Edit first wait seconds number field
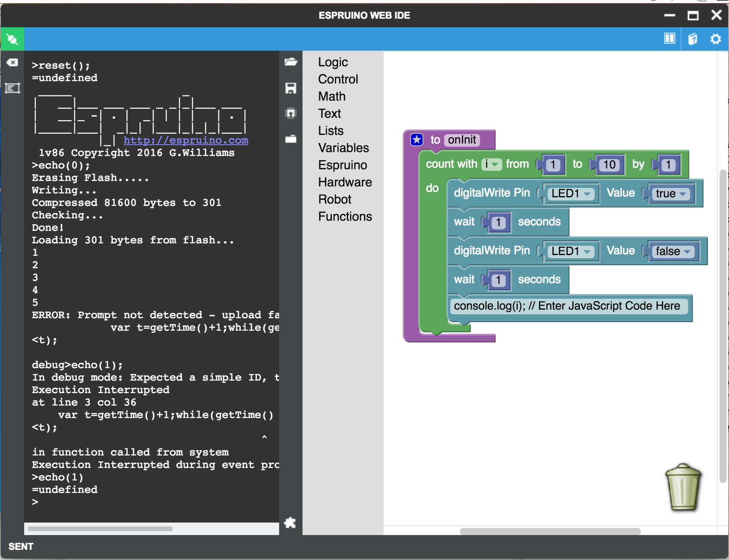Viewport: 729px width, 560px height. [x=498, y=222]
